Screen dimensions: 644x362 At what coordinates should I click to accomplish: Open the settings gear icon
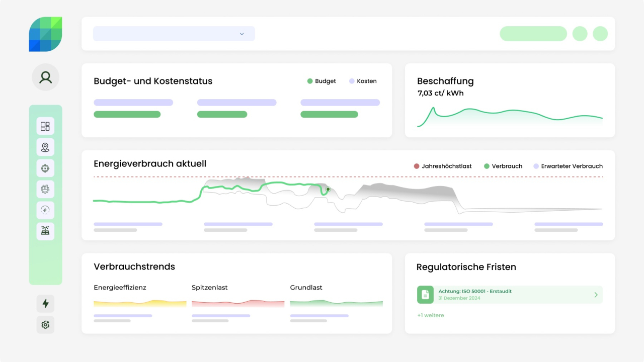pos(45,325)
